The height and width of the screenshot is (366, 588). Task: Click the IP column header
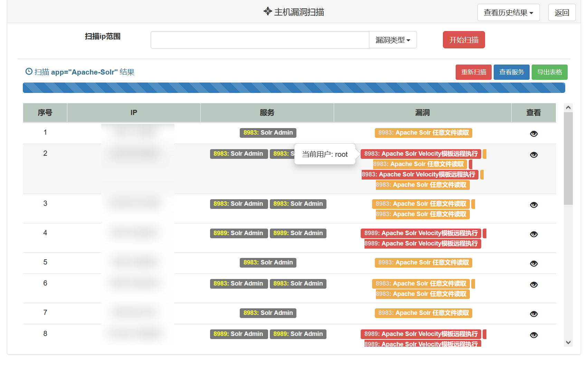[x=134, y=113]
